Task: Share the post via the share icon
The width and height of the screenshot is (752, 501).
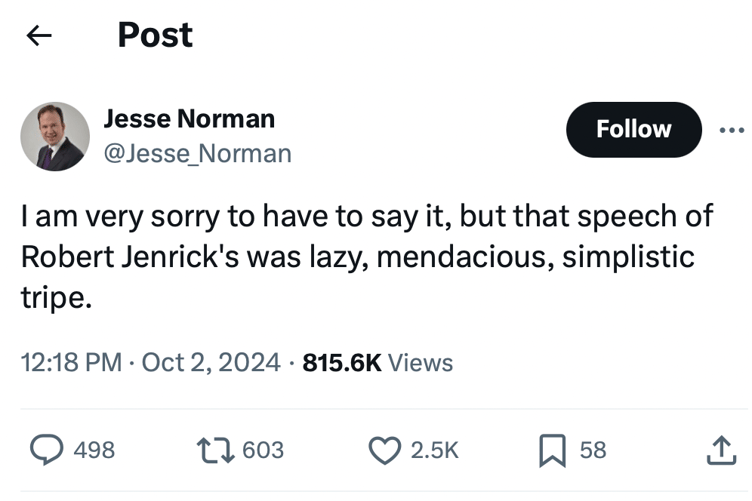Action: (720, 451)
